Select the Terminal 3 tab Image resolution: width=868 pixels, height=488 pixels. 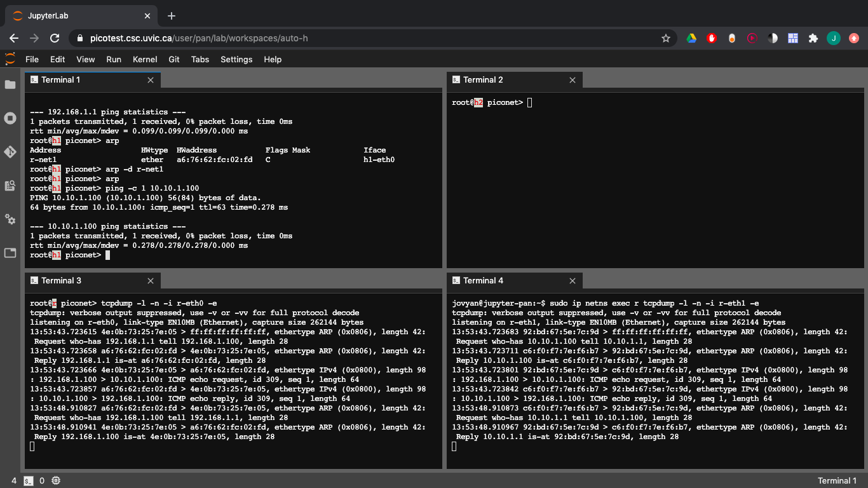tap(61, 281)
